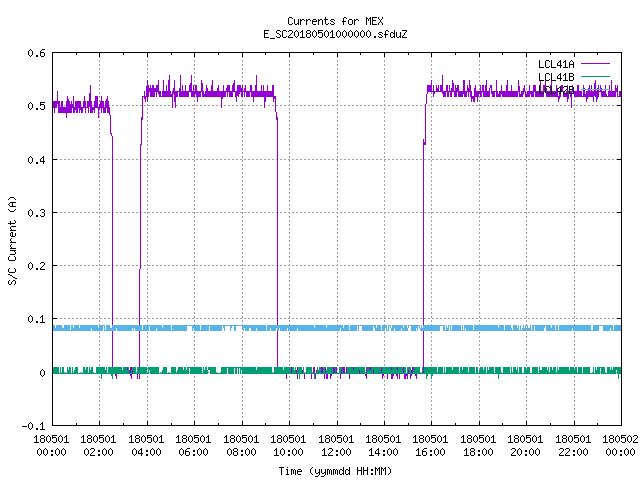
Task: Click the 180501 04:00 x-axis tick label
Action: pos(146,446)
